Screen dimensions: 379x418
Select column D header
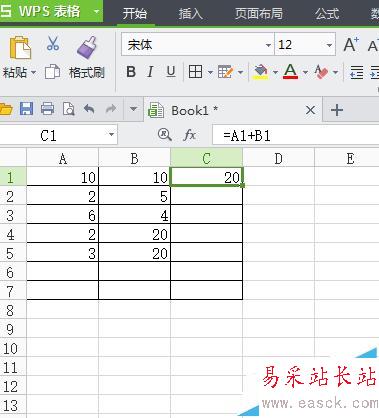[x=279, y=158]
